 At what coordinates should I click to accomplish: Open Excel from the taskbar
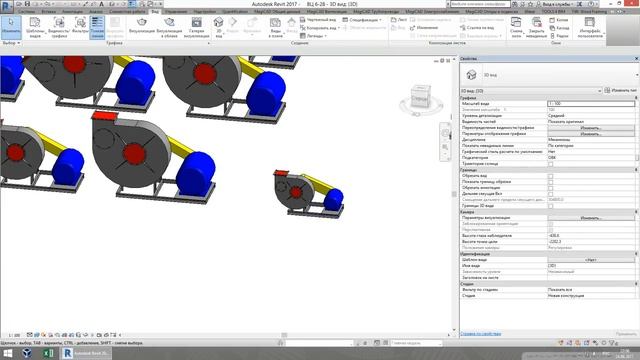48,353
